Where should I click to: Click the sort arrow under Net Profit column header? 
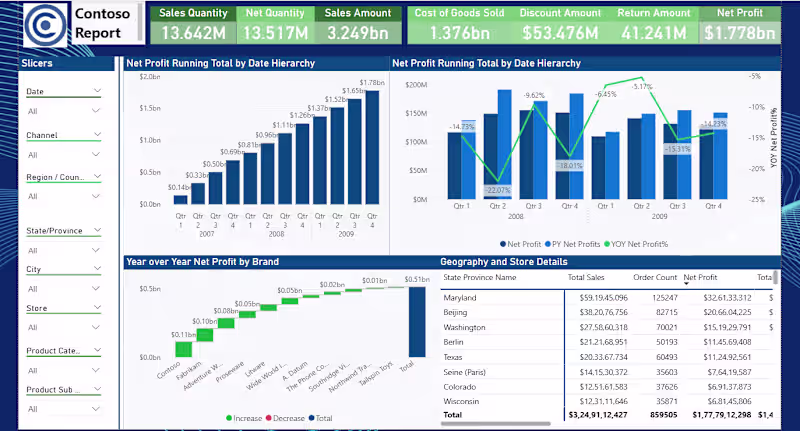(686, 284)
